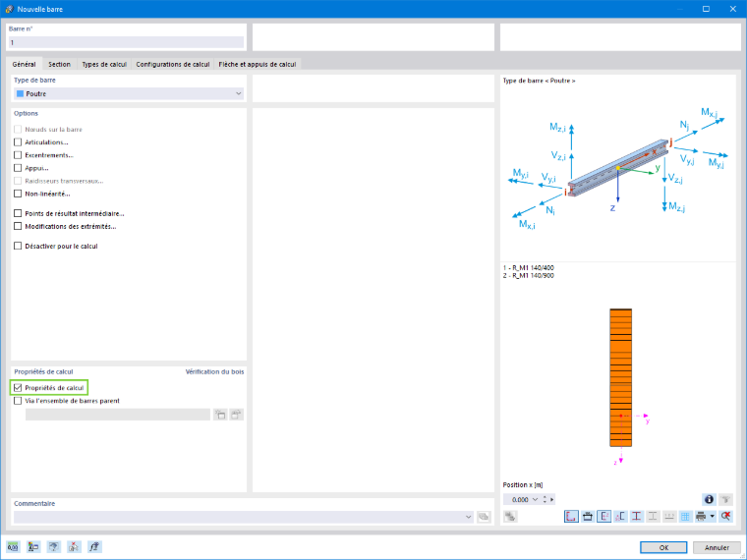Switch to Configurations de calcul tab

coord(172,64)
